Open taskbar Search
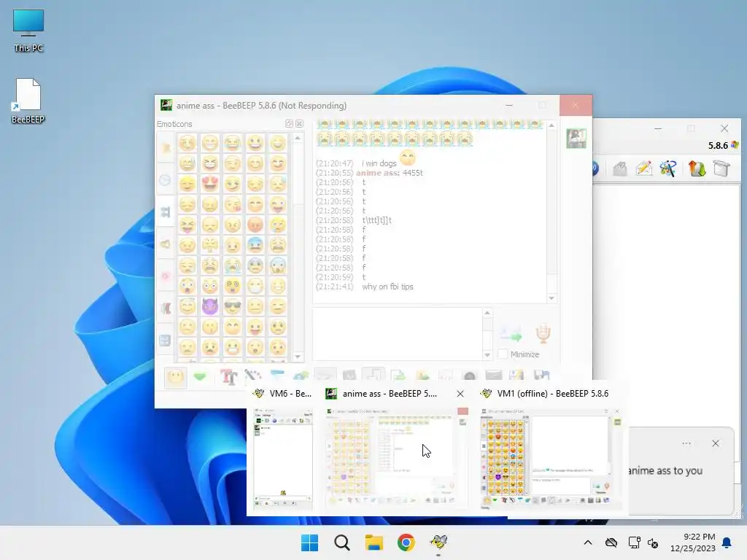Viewport: 747px width, 560px height. (341, 542)
